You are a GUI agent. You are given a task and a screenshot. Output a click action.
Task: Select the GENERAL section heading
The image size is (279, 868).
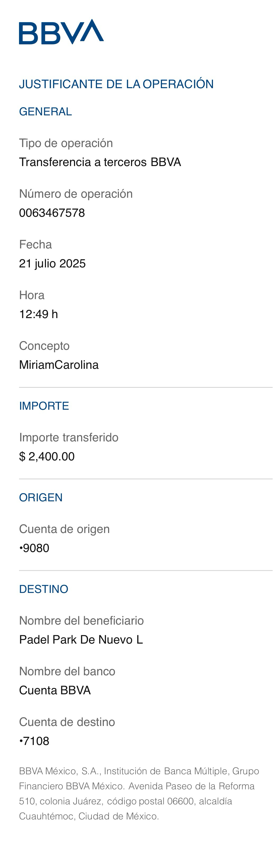point(45,111)
